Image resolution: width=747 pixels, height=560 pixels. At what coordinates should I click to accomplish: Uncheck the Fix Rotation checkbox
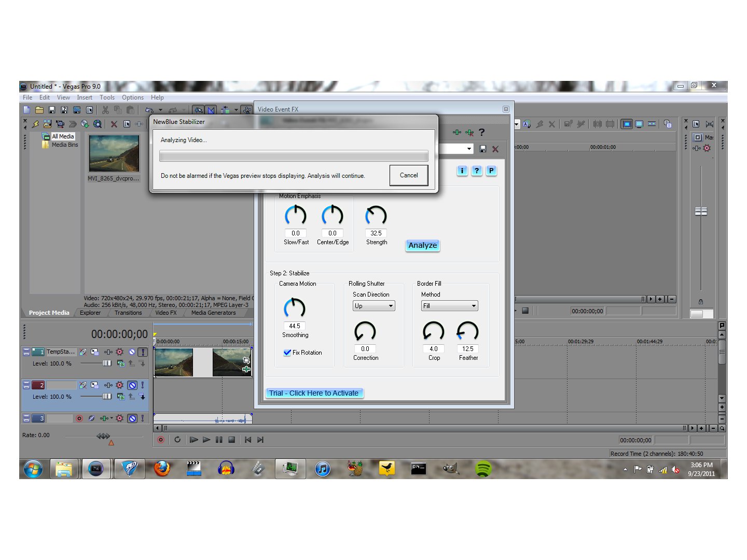[x=287, y=353]
